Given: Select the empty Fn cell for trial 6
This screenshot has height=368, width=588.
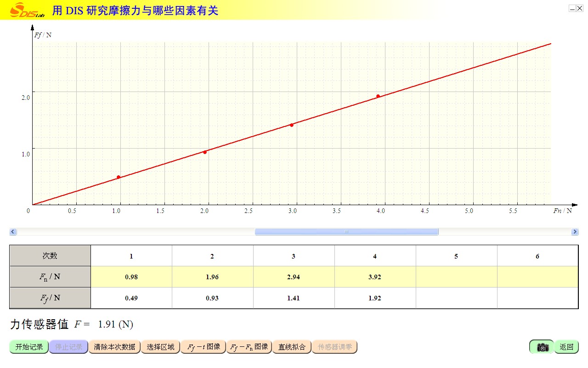Looking at the screenshot, I should point(537,277).
